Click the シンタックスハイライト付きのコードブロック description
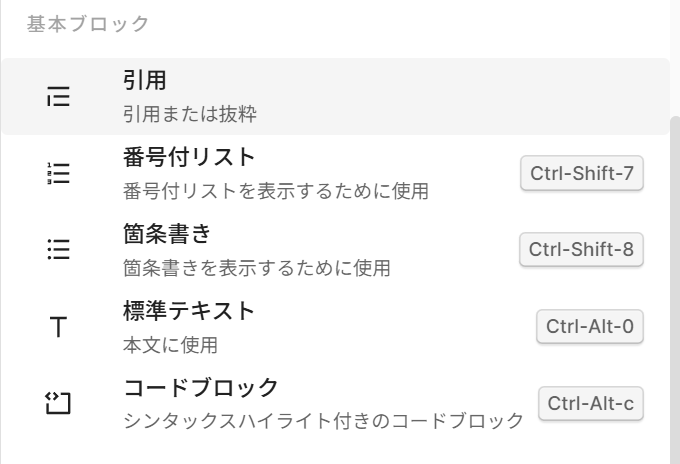The width and height of the screenshot is (680, 464). coord(323,421)
